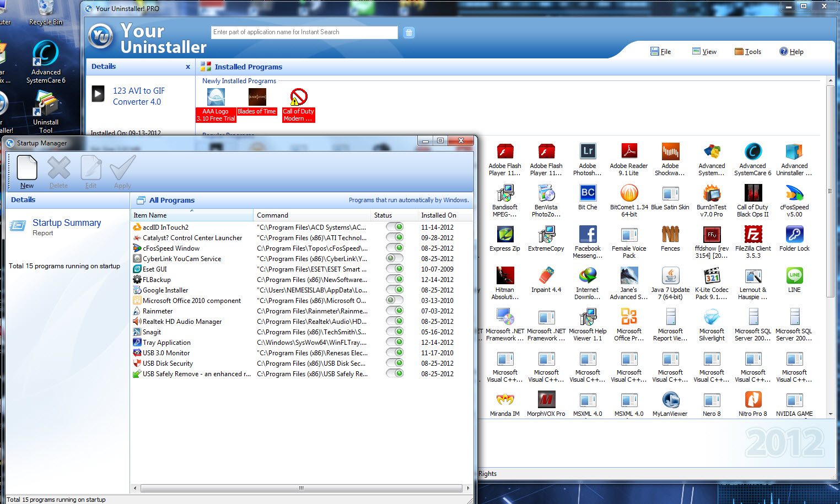This screenshot has width=840, height=504.
Task: Open the File menu
Action: [660, 51]
